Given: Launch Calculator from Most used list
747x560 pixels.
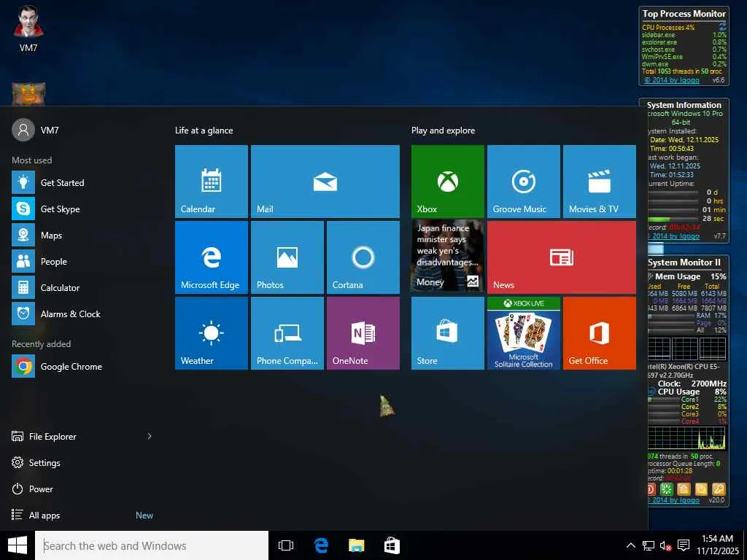Looking at the screenshot, I should (x=83, y=287).
